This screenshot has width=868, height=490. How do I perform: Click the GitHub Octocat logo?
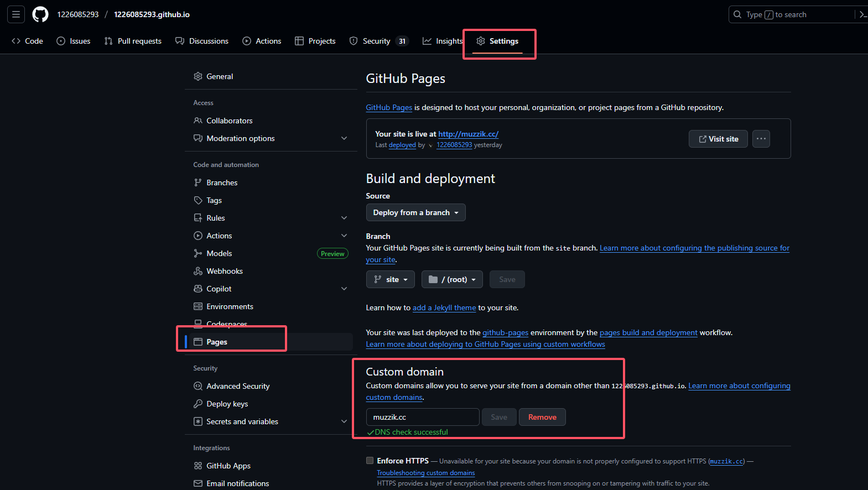click(40, 14)
